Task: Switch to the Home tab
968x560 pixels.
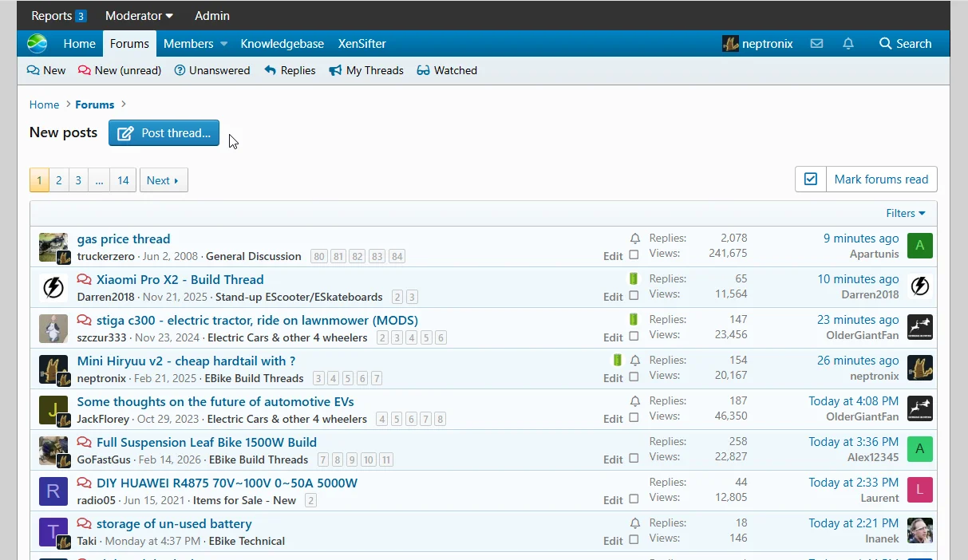Action: tap(79, 44)
